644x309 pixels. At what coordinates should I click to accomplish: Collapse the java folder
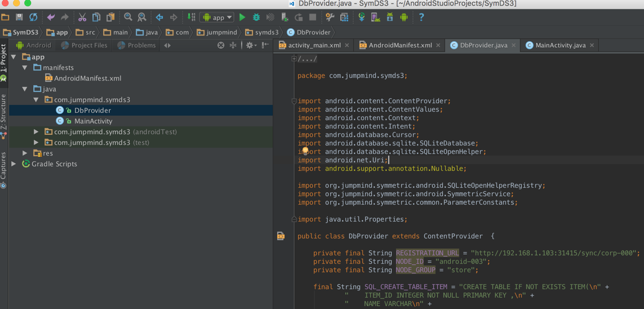tap(25, 89)
